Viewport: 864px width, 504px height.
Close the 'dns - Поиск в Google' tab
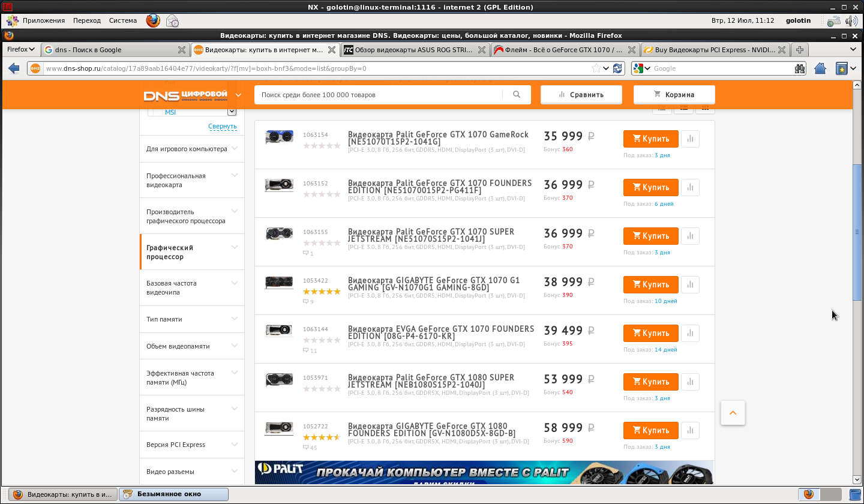point(182,50)
